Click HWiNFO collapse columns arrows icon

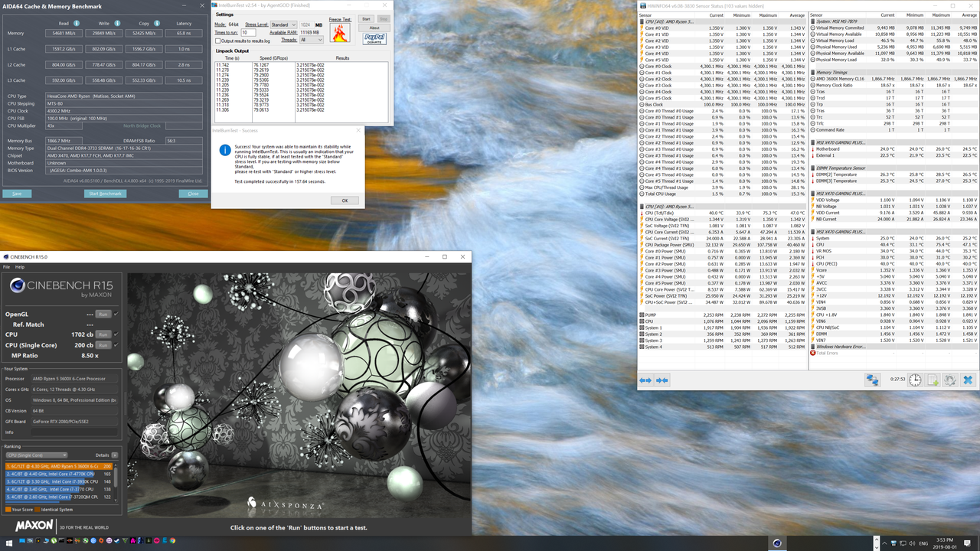pos(662,380)
